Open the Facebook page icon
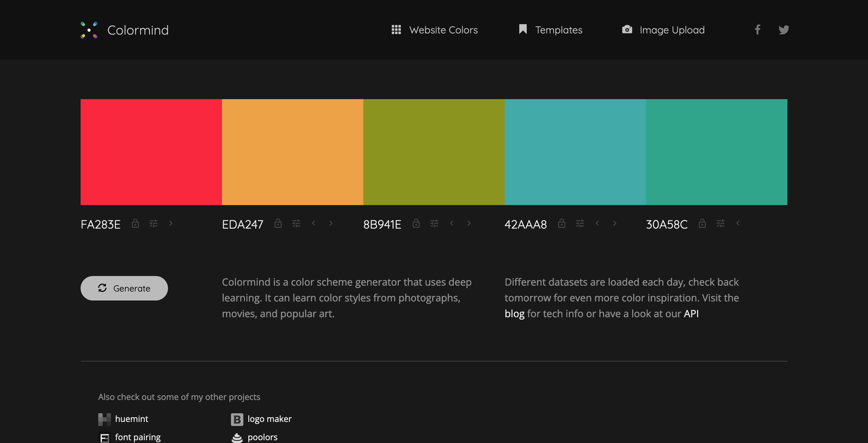 click(x=757, y=30)
